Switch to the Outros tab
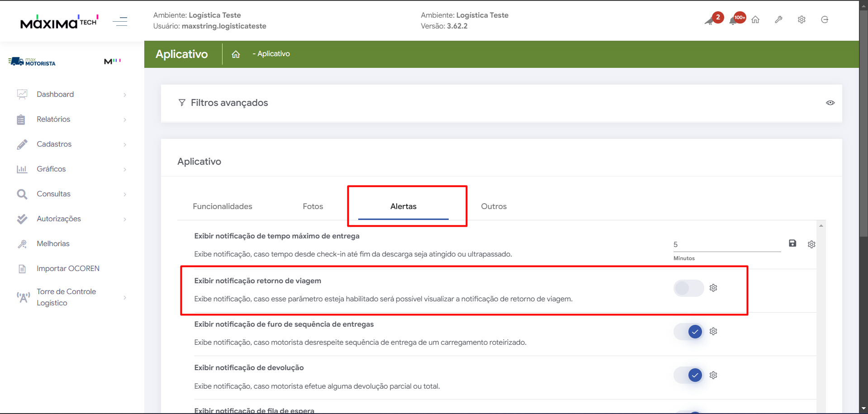868x414 pixels. [x=493, y=206]
